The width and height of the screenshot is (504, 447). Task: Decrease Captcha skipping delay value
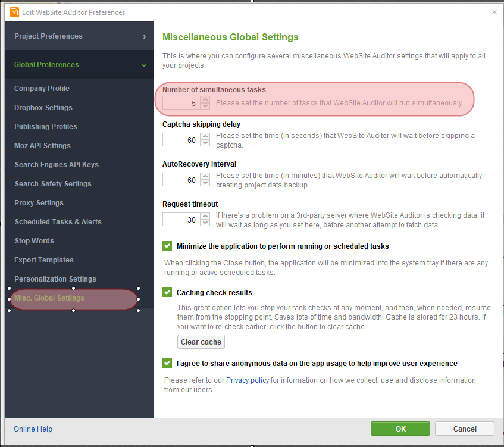pyautogui.click(x=205, y=143)
